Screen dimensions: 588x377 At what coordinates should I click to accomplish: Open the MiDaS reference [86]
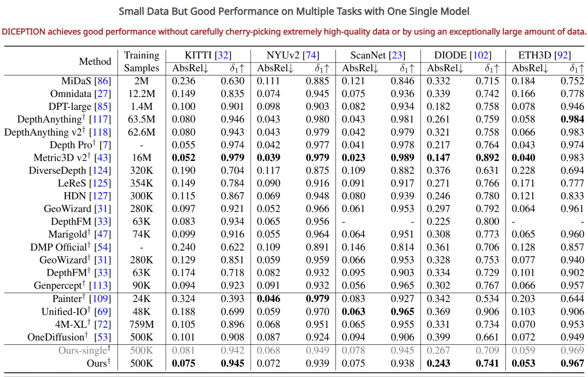coord(103,81)
